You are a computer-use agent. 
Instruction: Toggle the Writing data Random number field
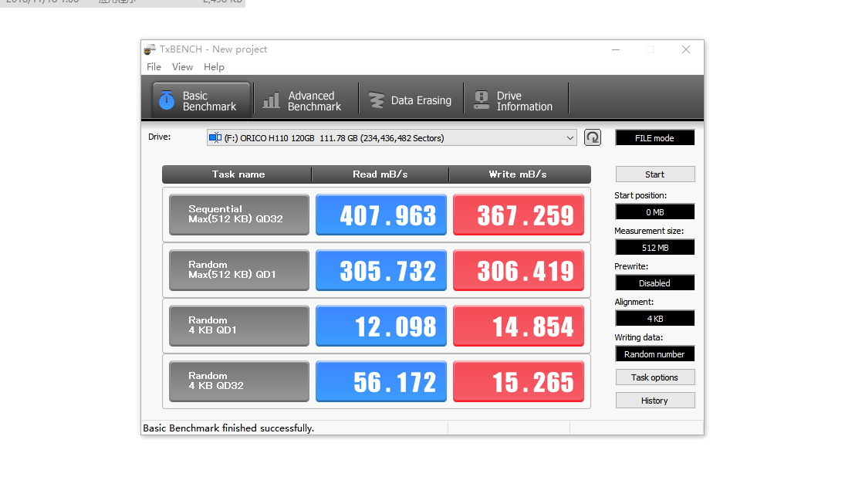[654, 354]
